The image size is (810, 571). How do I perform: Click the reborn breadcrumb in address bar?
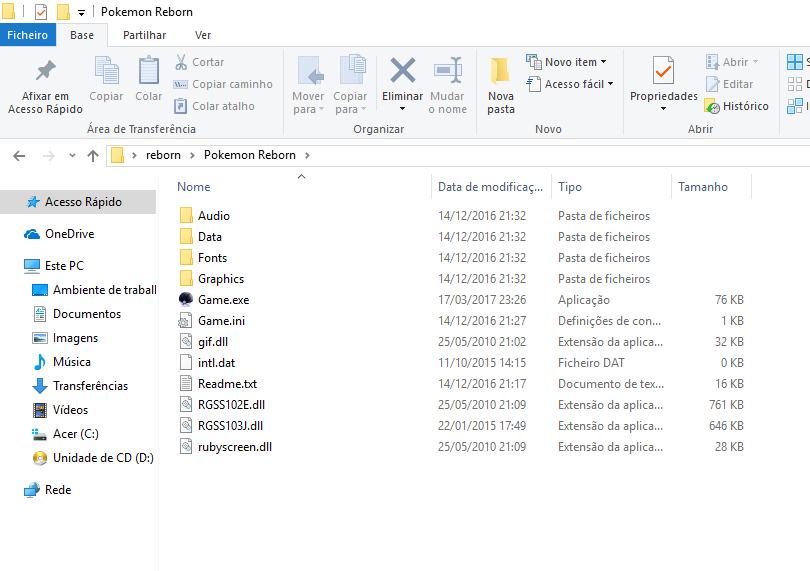[164, 155]
